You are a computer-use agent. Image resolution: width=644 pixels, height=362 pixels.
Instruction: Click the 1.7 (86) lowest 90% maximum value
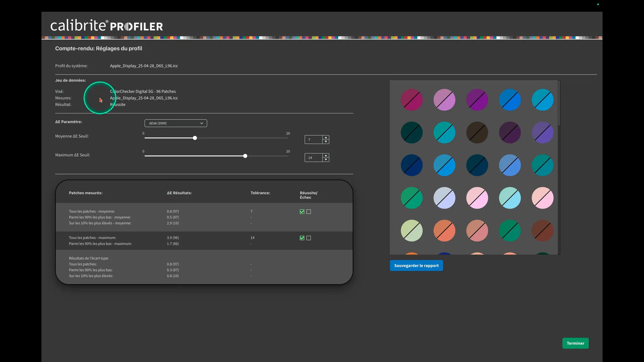click(x=173, y=244)
